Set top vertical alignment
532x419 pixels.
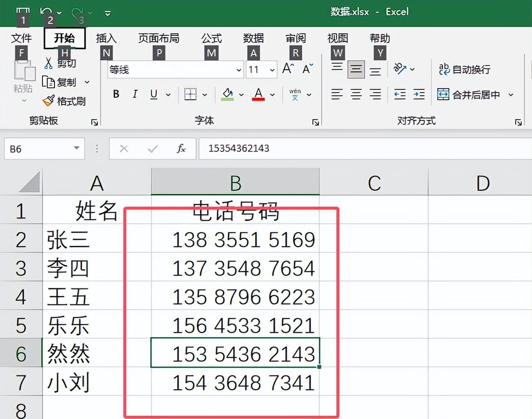pyautogui.click(x=337, y=69)
